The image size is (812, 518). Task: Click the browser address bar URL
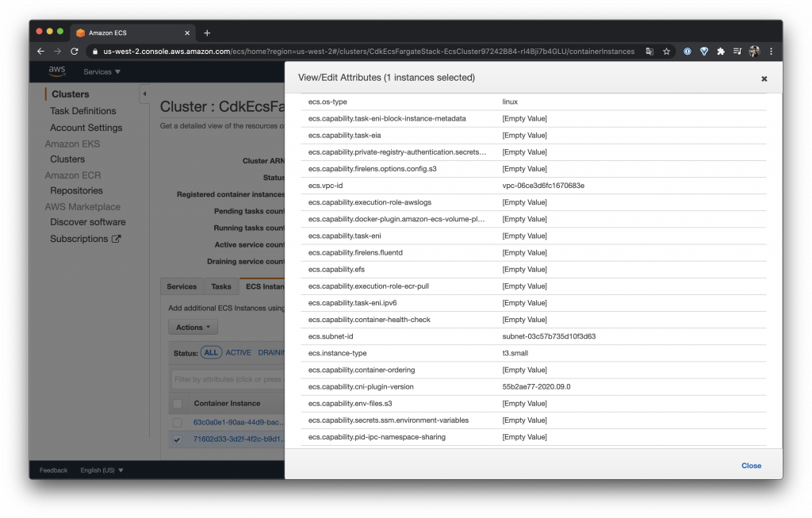369,52
